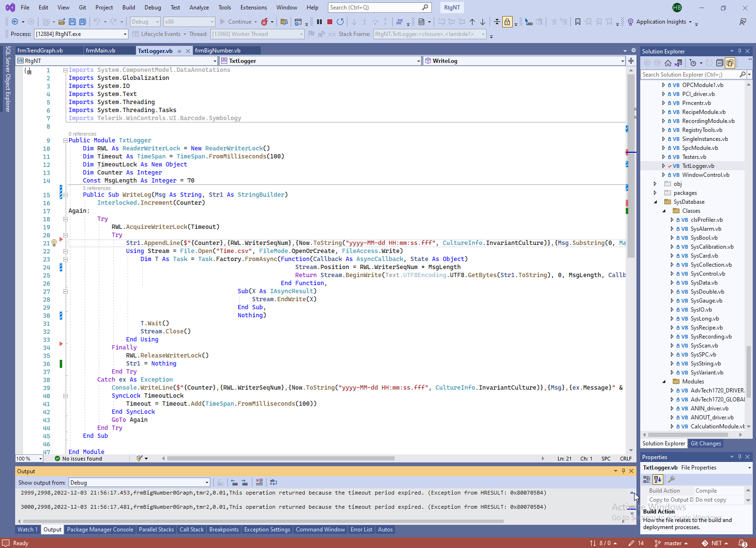Switch to the frmBigNumber.vb editor tab
The height and width of the screenshot is (548, 756).
[217, 51]
